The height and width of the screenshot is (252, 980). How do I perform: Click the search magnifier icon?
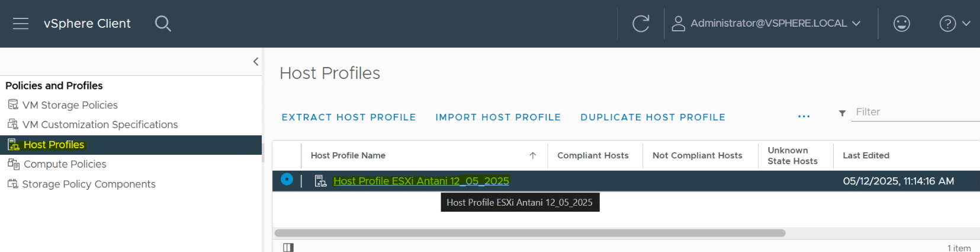click(163, 24)
